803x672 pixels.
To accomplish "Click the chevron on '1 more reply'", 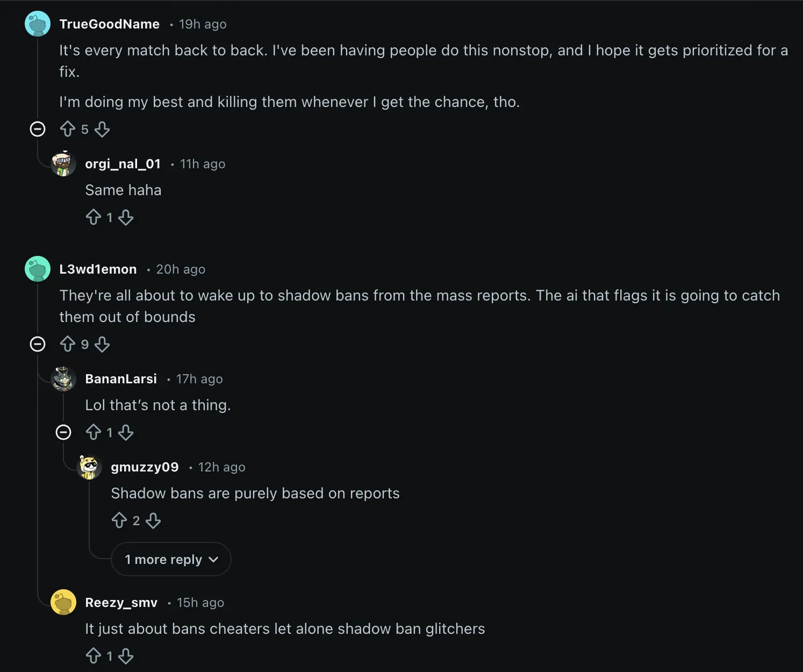I will [214, 559].
